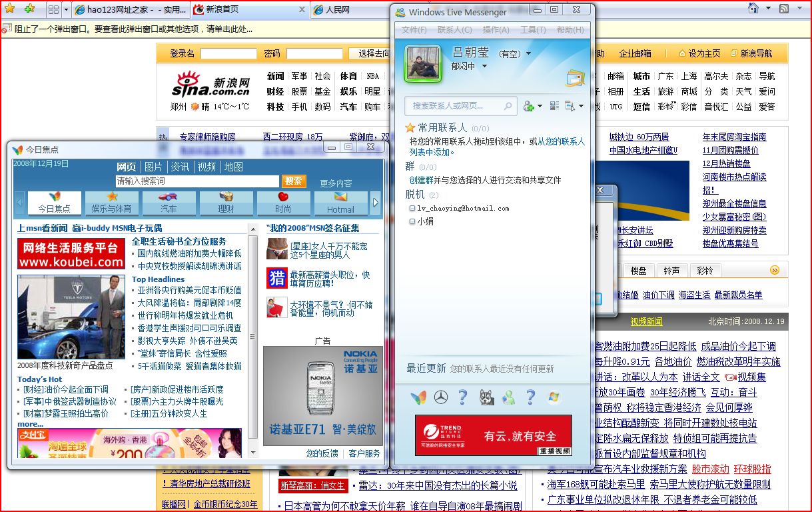Collapse the 群 group heading
Viewport: 812px width, 512px height.
(x=410, y=167)
